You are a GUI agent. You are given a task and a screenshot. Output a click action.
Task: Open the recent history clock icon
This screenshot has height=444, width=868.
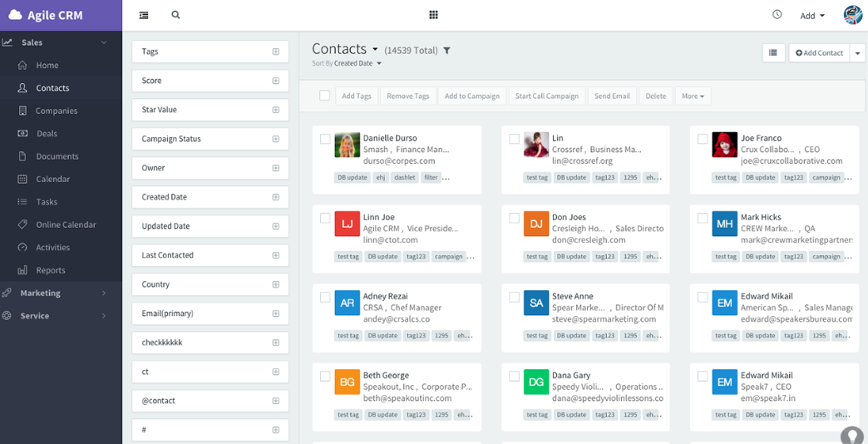point(777,14)
